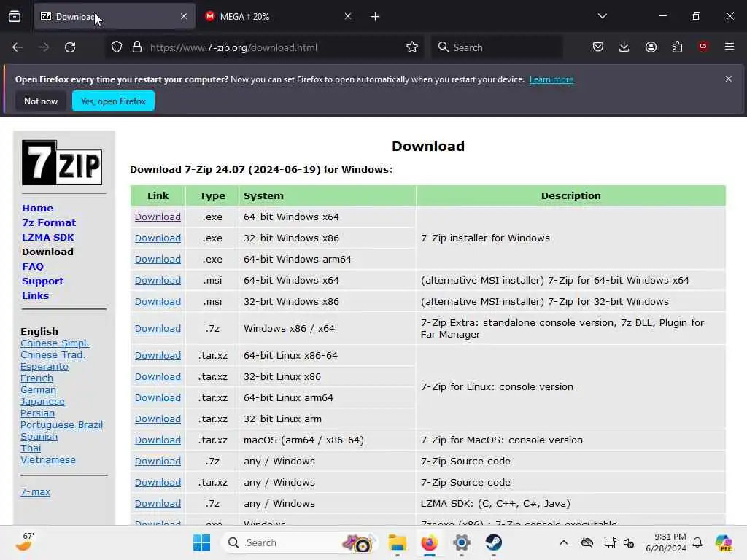Open the Support page
747x560 pixels.
[x=42, y=281]
